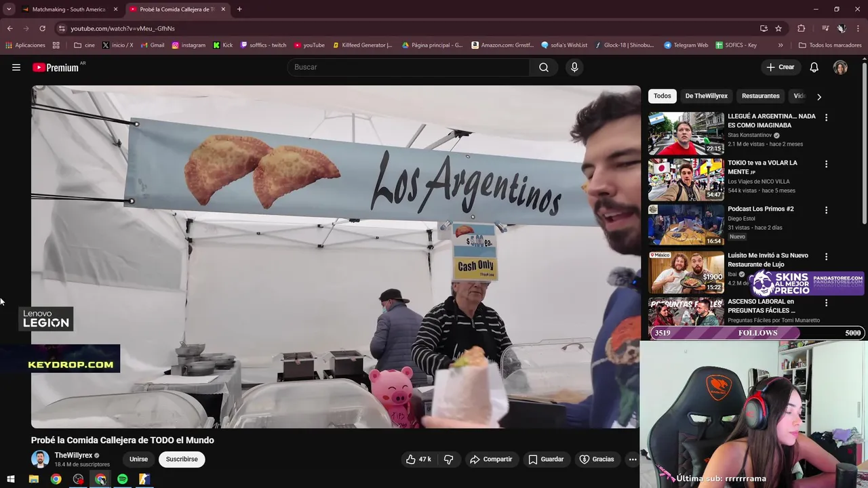Open options for Podcast Los Primos #2
This screenshot has height=488, width=868.
(826, 210)
